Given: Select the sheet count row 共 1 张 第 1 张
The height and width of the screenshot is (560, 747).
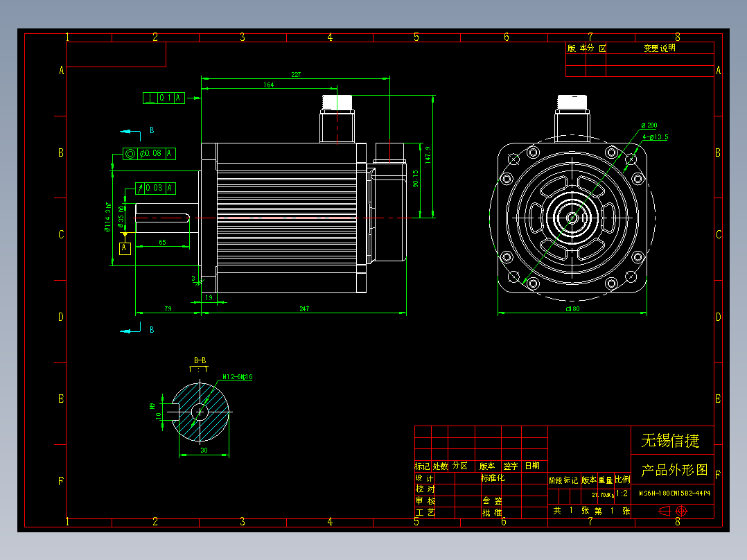Looking at the screenshot, I should tap(591, 511).
